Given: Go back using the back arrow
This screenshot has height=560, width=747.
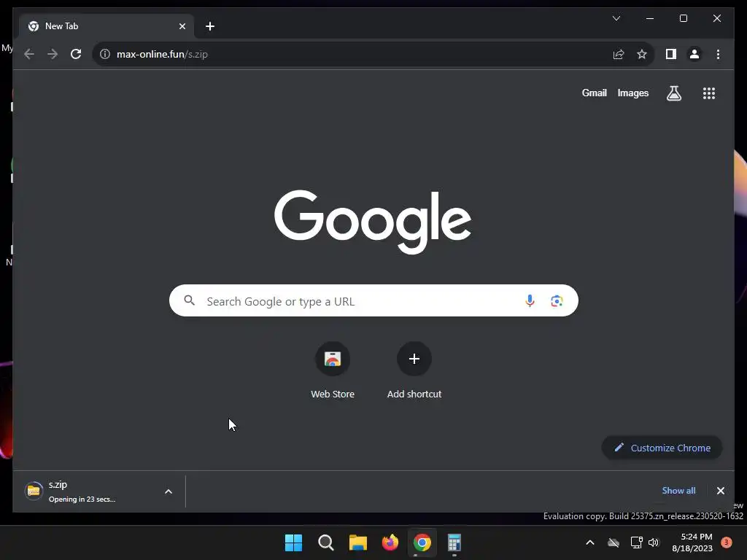Looking at the screenshot, I should (29, 54).
